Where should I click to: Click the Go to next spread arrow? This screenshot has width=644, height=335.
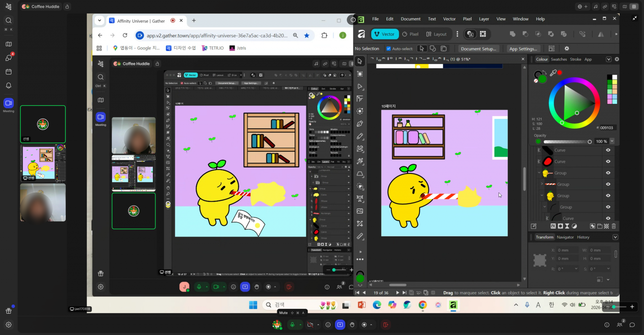coord(397,293)
